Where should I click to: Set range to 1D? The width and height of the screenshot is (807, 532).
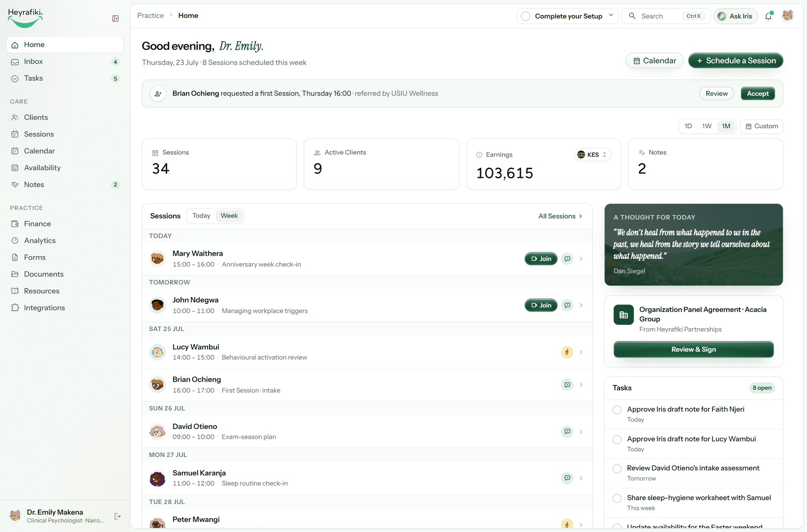tap(688, 126)
